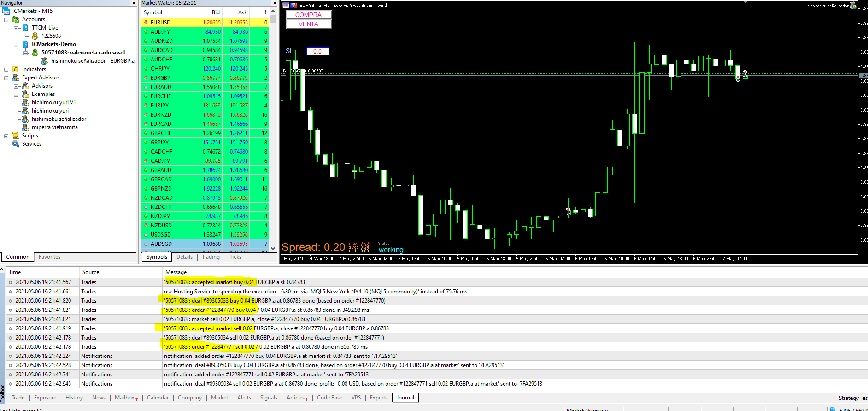The height and width of the screenshot is (411, 868).
Task: Click the hichimoku yuri V1 expert icon
Action: [x=25, y=102]
